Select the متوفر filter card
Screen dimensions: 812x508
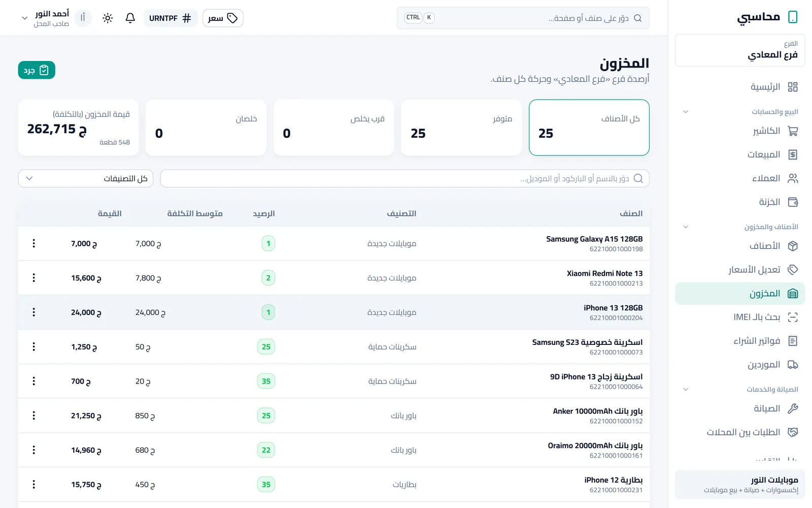461,128
